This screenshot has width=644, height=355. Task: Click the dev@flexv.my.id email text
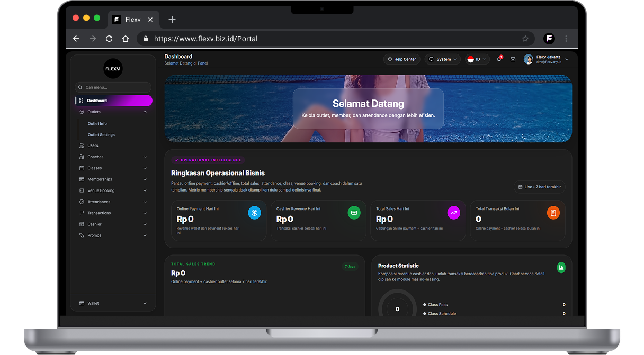tap(549, 62)
